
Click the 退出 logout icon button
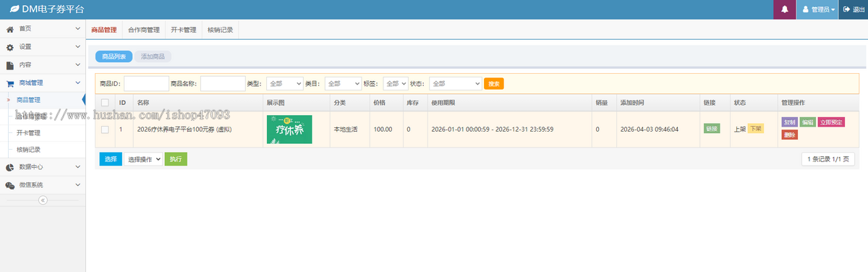(x=854, y=9)
